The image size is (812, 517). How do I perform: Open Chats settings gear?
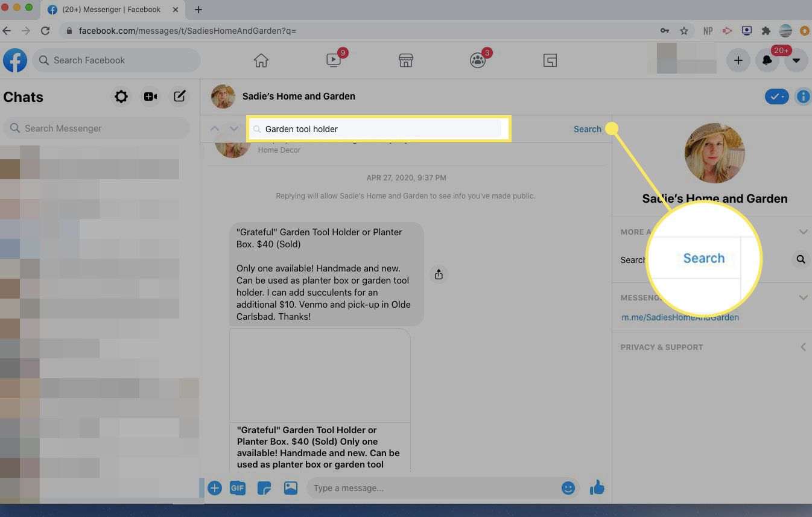pos(121,97)
